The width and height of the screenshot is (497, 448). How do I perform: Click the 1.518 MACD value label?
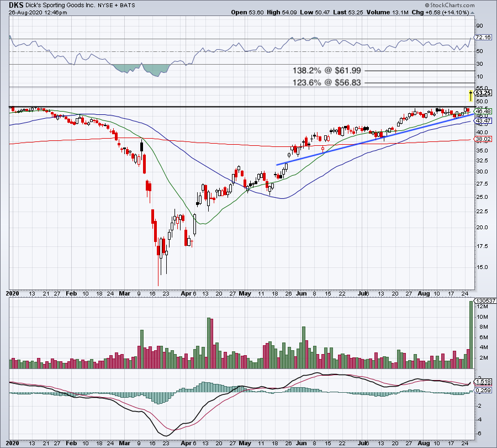pyautogui.click(x=483, y=382)
